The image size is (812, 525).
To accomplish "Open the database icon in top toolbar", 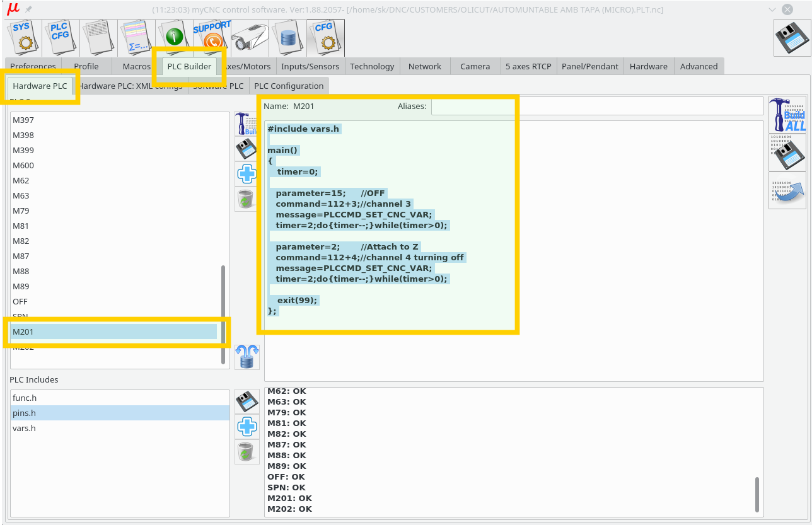I will coord(288,37).
